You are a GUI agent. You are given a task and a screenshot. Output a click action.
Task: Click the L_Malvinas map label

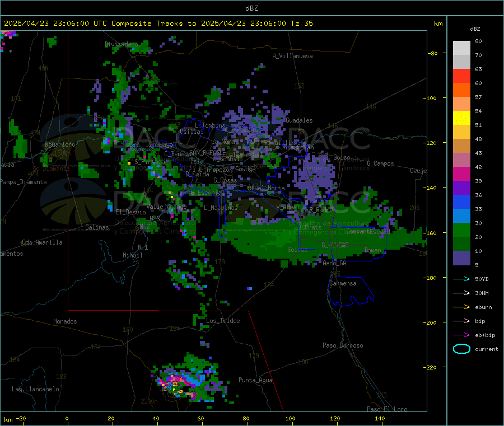(221, 208)
